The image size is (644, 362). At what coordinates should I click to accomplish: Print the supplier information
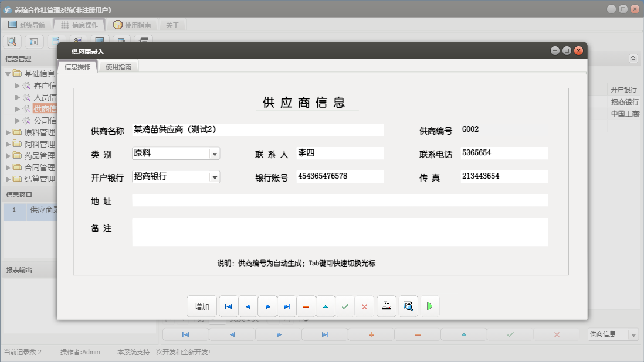(386, 306)
